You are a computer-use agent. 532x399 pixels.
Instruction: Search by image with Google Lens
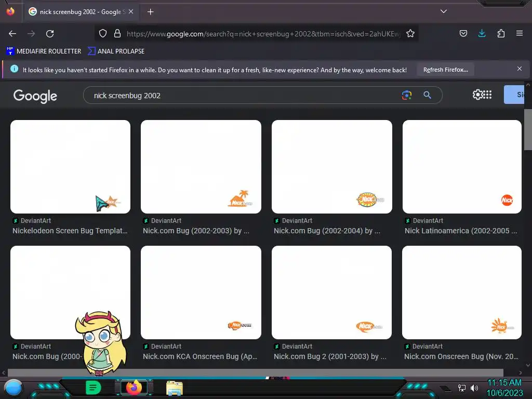(x=406, y=96)
